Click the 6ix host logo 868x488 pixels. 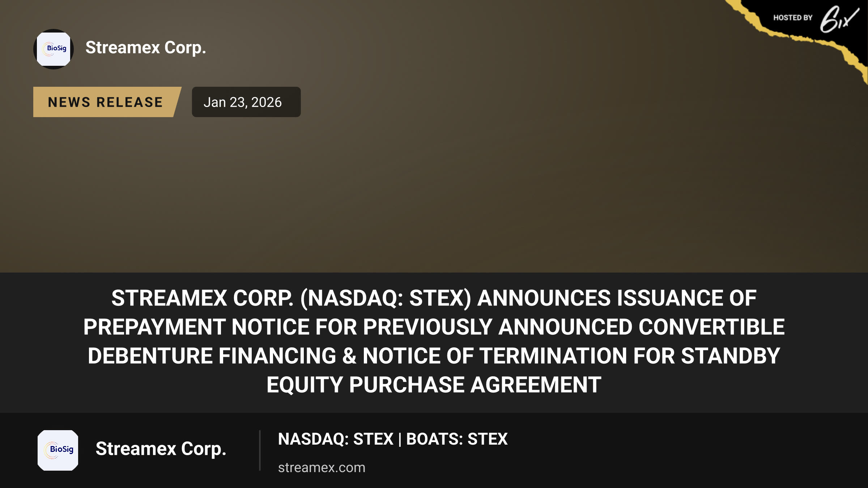pos(839,19)
